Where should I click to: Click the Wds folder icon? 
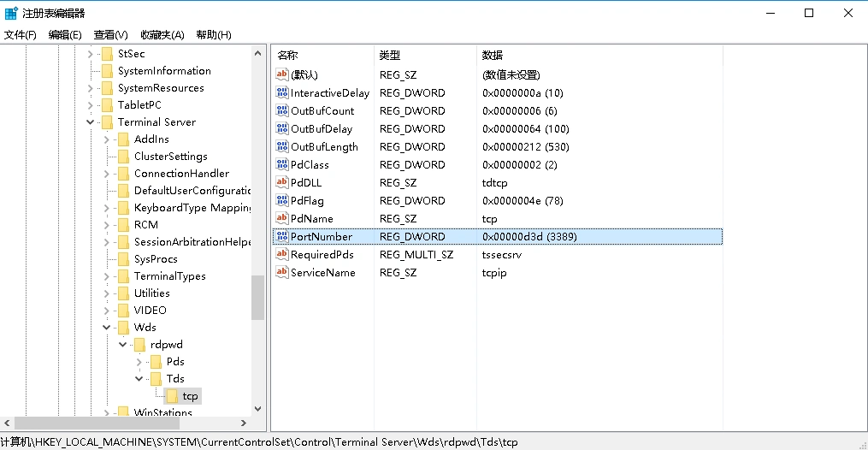[123, 328]
